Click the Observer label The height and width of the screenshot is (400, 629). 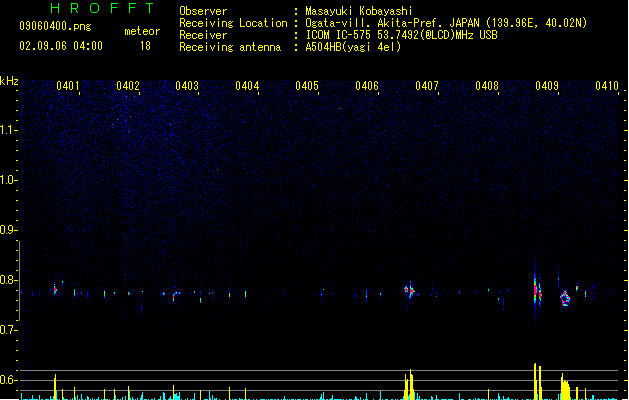[203, 11]
